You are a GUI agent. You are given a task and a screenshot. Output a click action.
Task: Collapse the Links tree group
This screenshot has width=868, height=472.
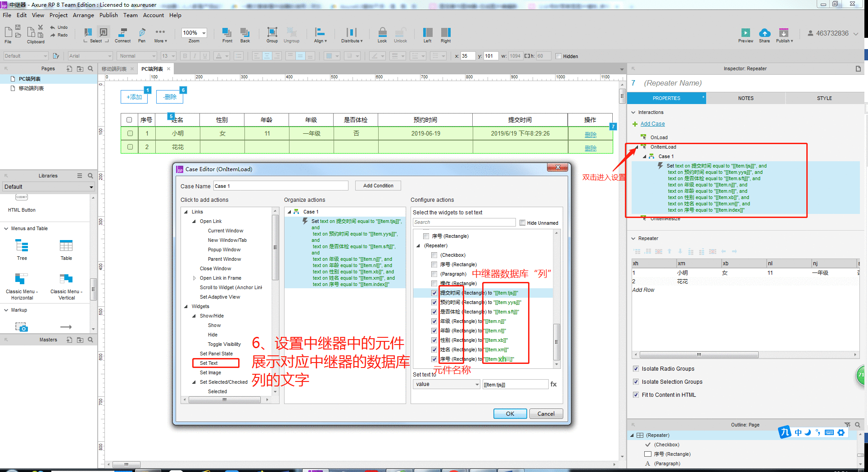(x=186, y=212)
